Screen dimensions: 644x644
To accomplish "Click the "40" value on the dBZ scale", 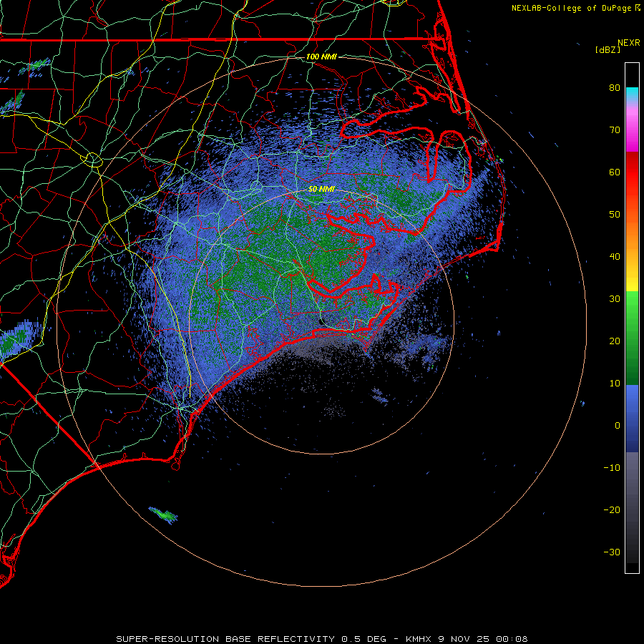I will [x=615, y=257].
